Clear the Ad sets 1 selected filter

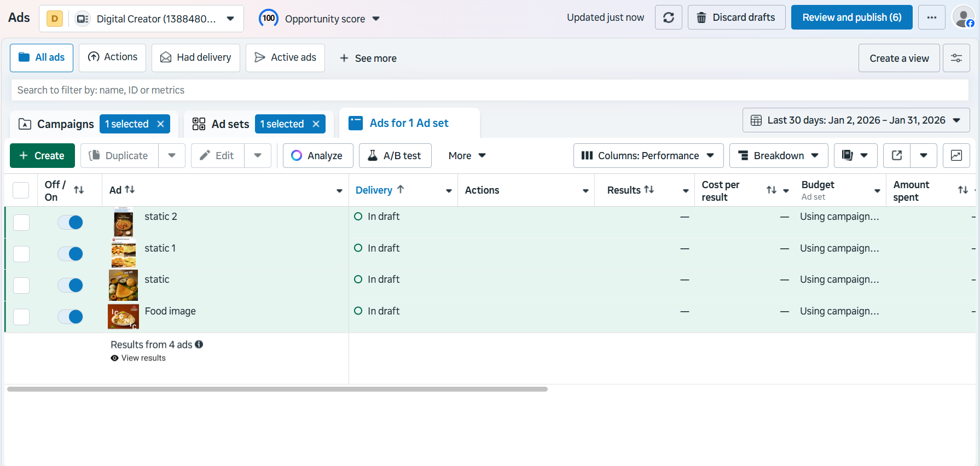pos(316,124)
